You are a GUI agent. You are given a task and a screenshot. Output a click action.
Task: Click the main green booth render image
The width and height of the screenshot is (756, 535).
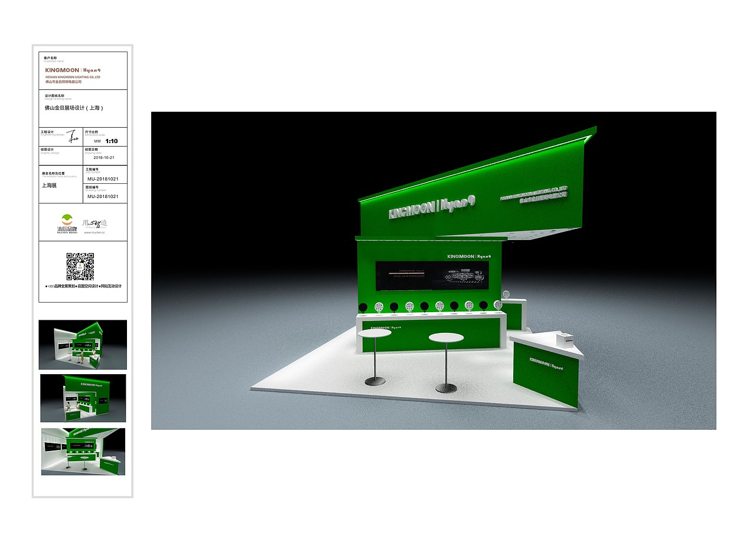[x=434, y=271]
